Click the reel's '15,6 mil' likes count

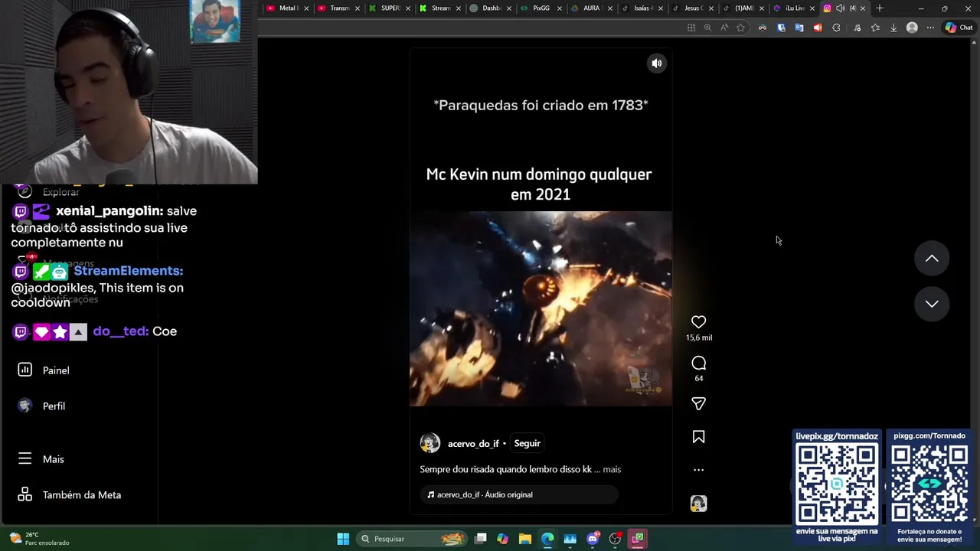698,337
